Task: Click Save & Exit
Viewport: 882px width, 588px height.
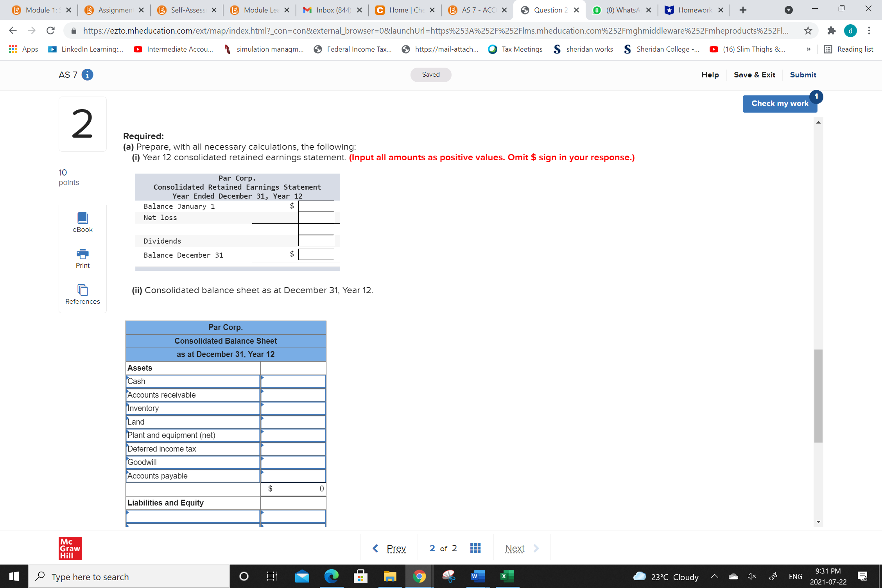Action: pos(754,74)
